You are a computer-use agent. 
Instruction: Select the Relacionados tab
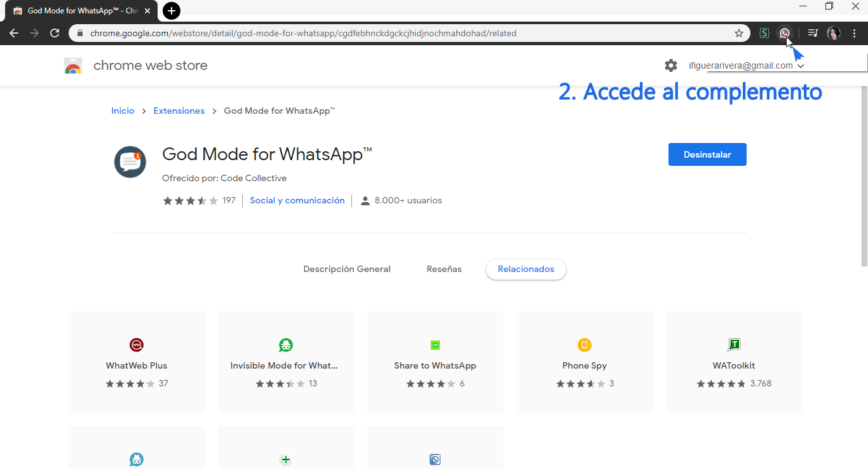(526, 269)
